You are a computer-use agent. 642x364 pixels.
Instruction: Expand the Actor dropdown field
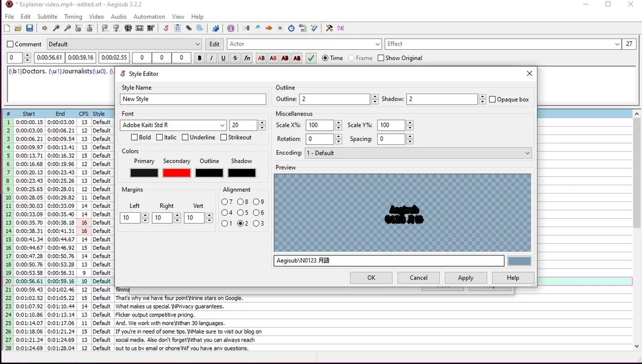point(377,44)
